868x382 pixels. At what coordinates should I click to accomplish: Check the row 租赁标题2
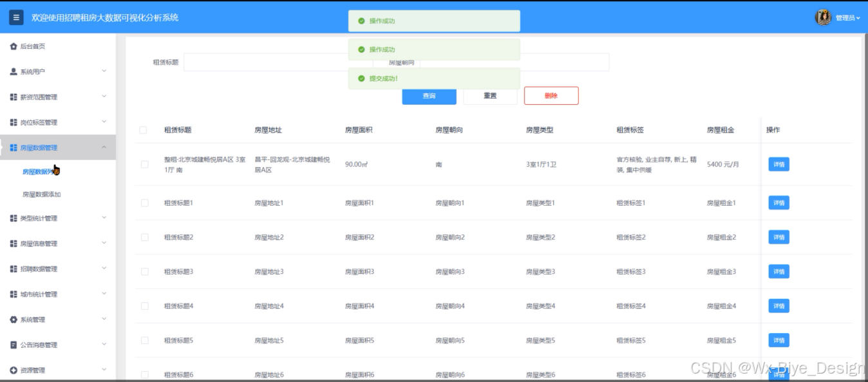[x=144, y=237]
